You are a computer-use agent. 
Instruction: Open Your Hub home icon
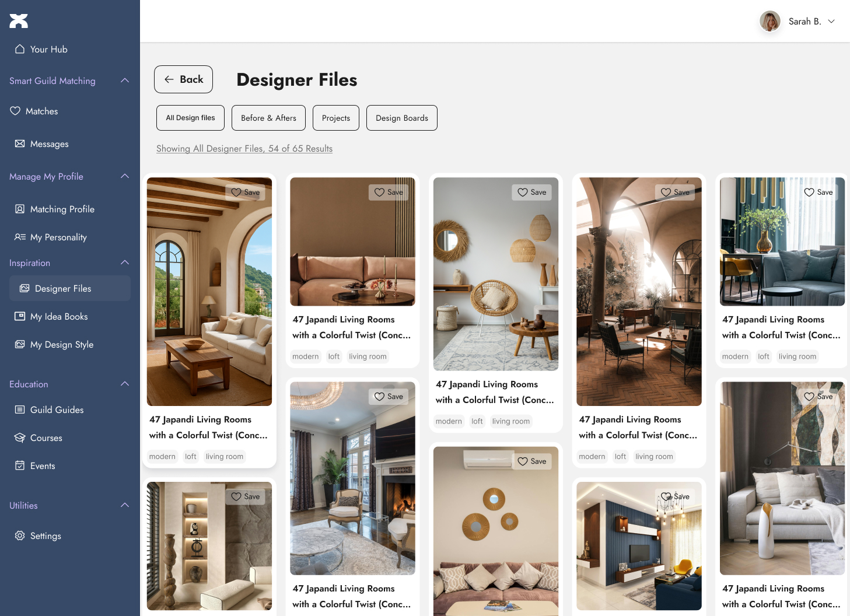pyautogui.click(x=20, y=49)
